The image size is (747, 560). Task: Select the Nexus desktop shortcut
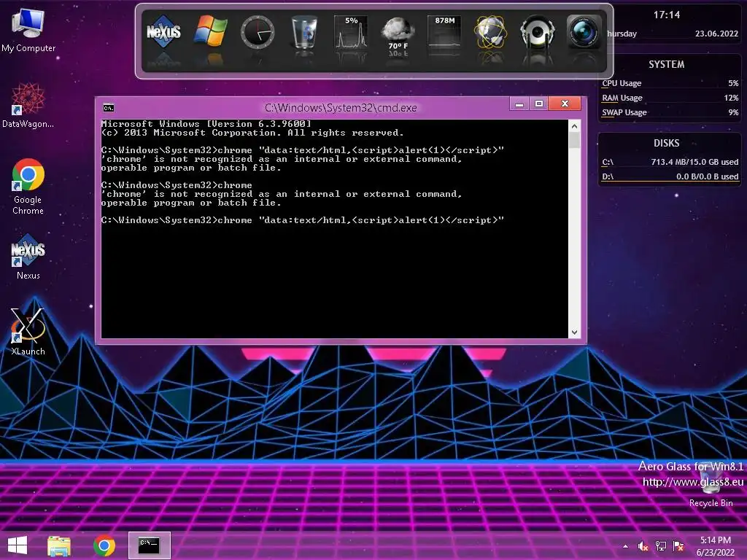click(28, 257)
